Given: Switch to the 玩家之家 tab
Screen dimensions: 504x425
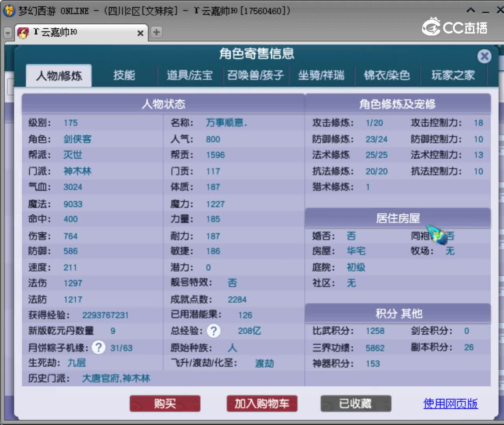Looking at the screenshot, I should point(453,75).
